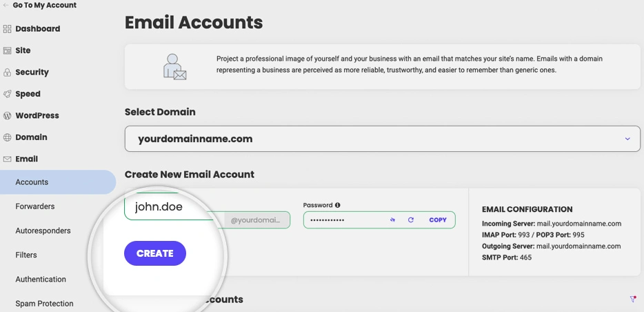
Task: Click the Email envelope icon
Action: coord(8,159)
